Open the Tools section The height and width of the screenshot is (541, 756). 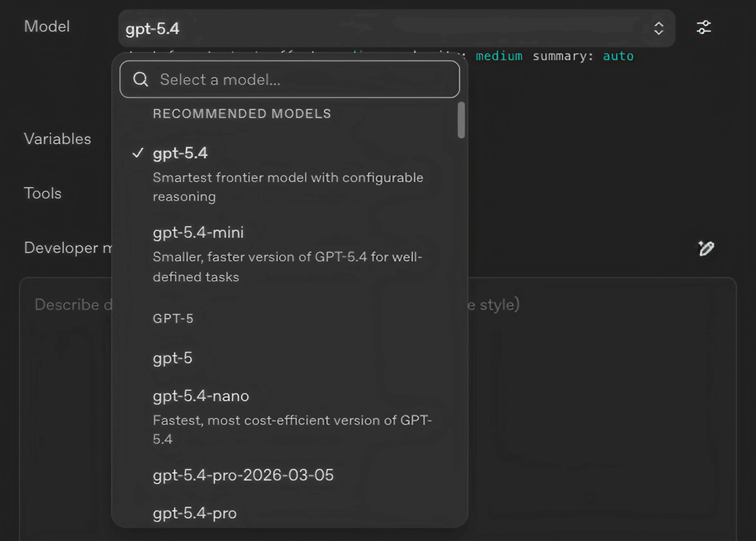[x=43, y=194]
